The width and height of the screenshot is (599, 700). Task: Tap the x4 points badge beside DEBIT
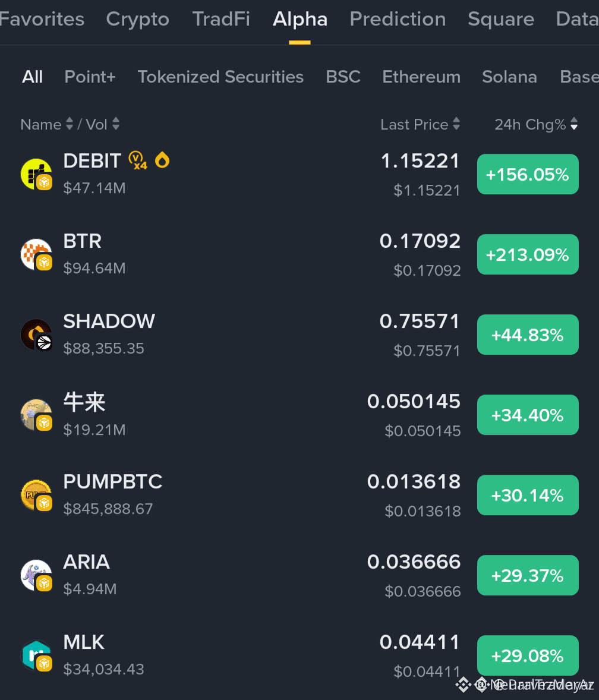coord(138,160)
